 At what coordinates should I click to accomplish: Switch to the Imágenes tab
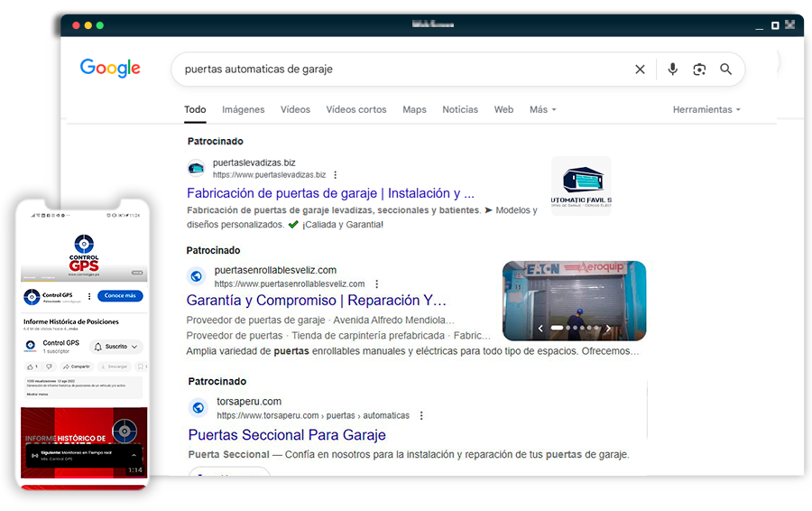pos(244,110)
